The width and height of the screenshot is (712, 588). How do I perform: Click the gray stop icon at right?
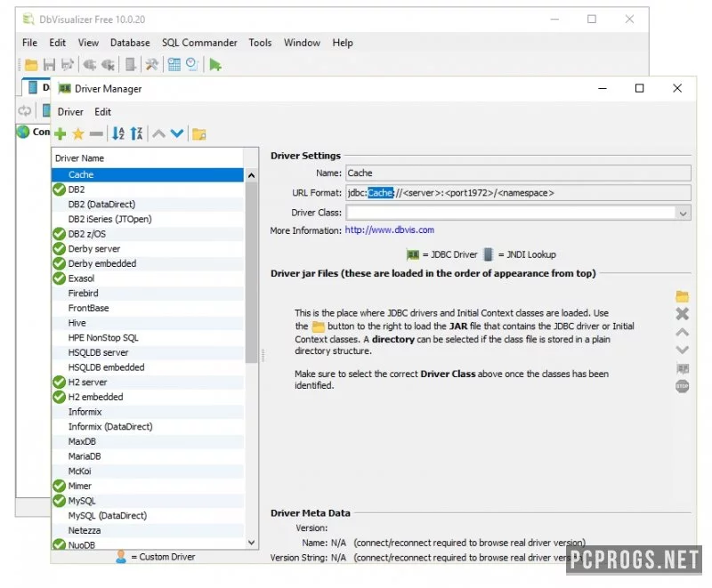click(682, 386)
